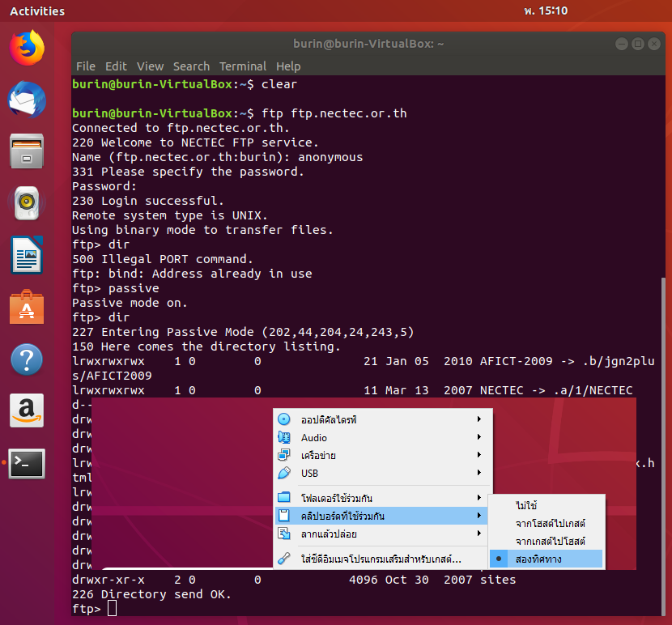
Task: Launch Rhythmbox music player
Action: point(27,203)
